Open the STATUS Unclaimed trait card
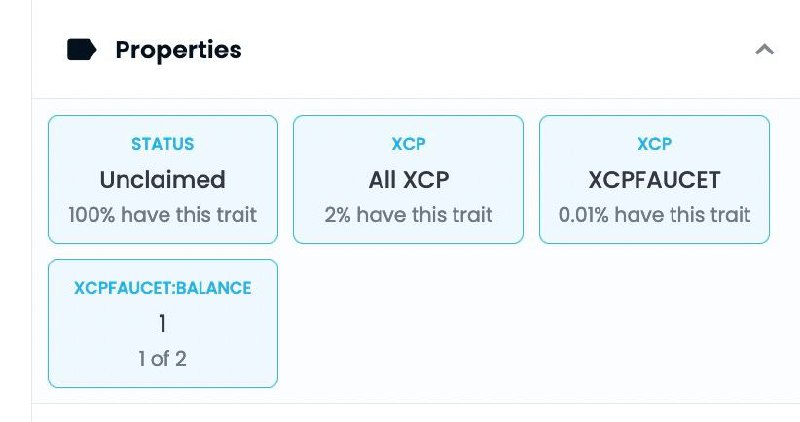 point(163,180)
